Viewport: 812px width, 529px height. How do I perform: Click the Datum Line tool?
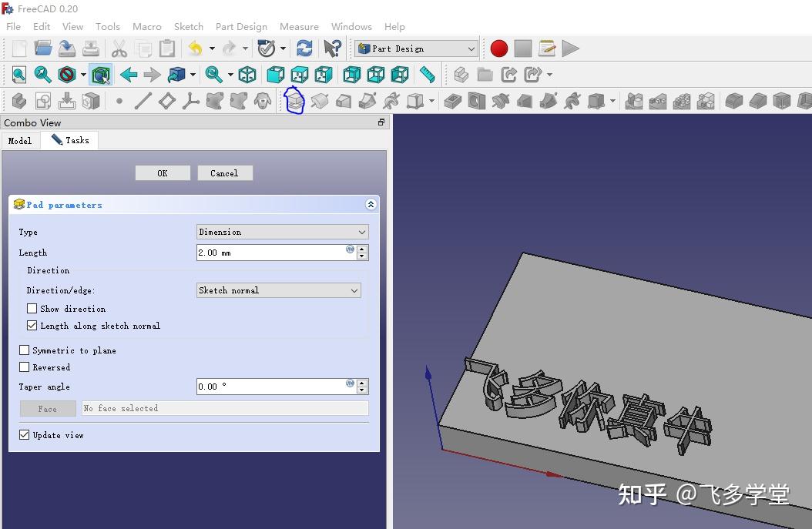[143, 101]
